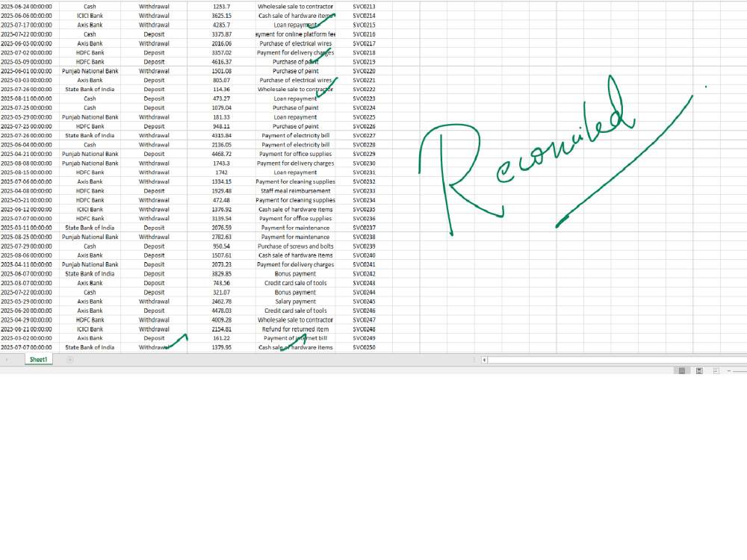Select 'Payment for online platform fee' cell
The width and height of the screenshot is (747, 560).
click(295, 34)
